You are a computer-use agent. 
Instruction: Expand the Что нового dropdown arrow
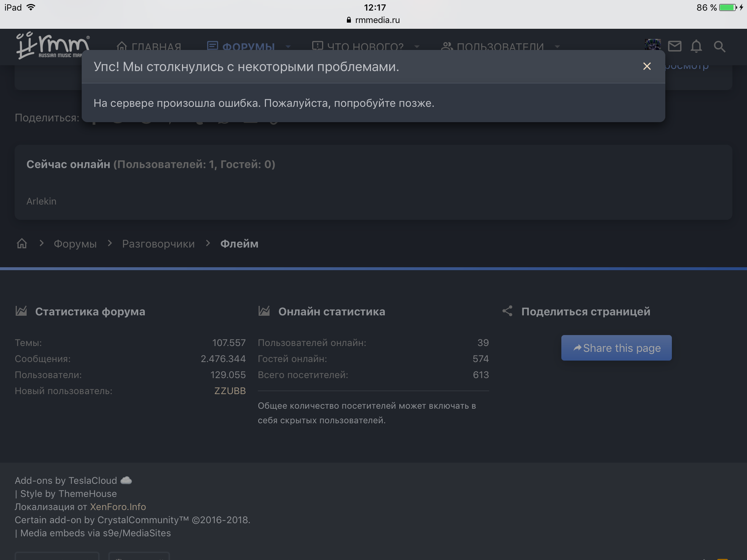pyautogui.click(x=417, y=47)
